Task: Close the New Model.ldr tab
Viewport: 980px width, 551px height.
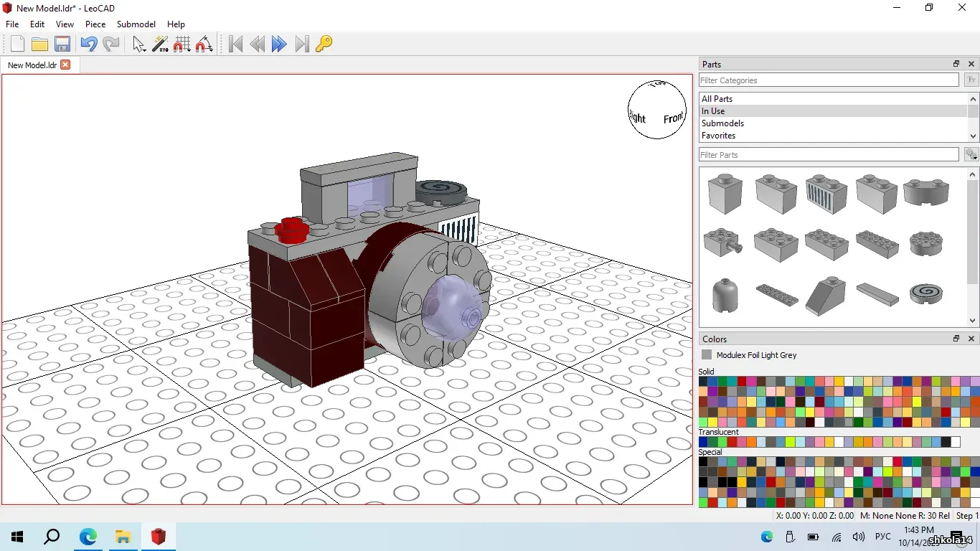Action: tap(65, 65)
